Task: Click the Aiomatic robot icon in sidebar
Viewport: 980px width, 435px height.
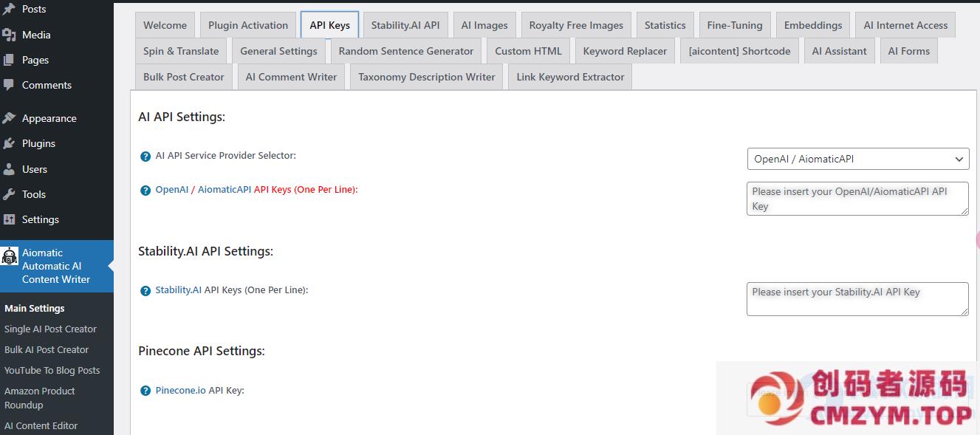Action: click(10, 256)
